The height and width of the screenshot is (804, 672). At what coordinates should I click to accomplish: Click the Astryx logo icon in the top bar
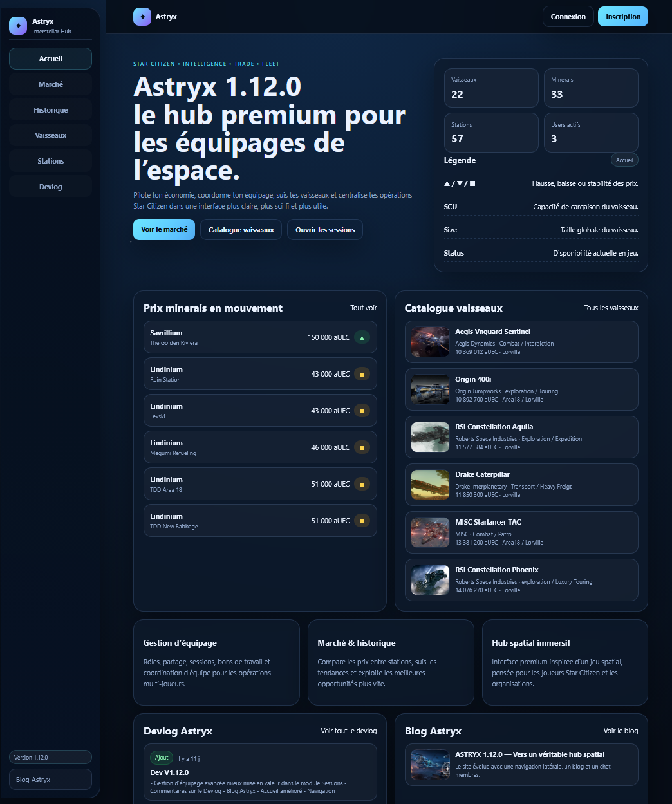point(142,17)
